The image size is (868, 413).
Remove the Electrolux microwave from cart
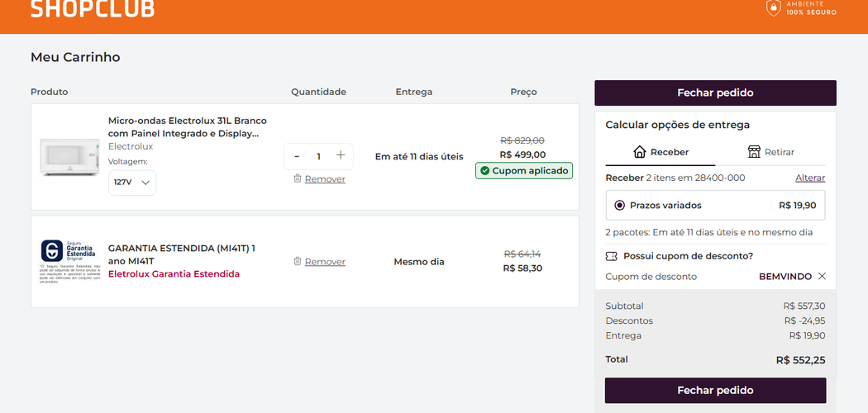324,179
